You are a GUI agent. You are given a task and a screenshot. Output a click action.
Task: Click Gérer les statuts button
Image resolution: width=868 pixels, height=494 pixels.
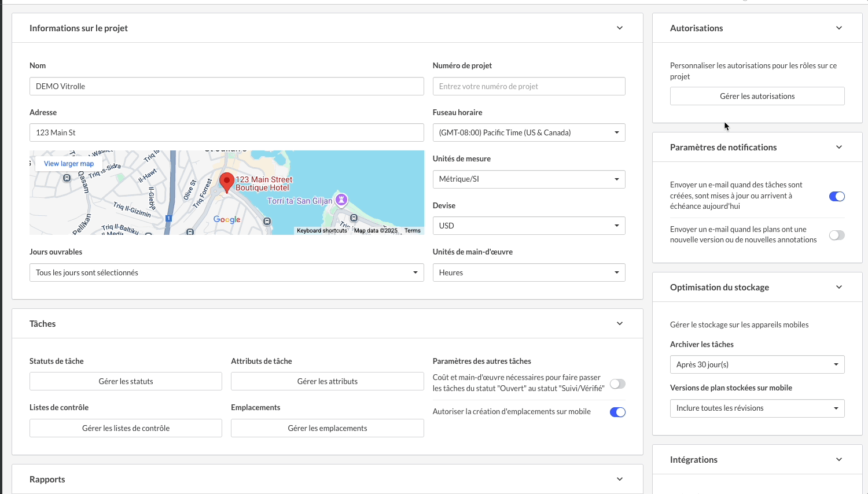coord(126,381)
